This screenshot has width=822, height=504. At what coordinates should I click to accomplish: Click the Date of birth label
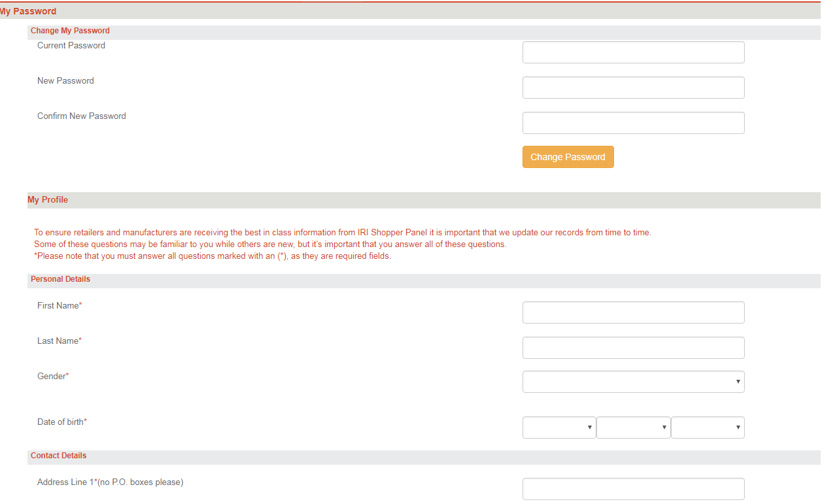click(61, 422)
